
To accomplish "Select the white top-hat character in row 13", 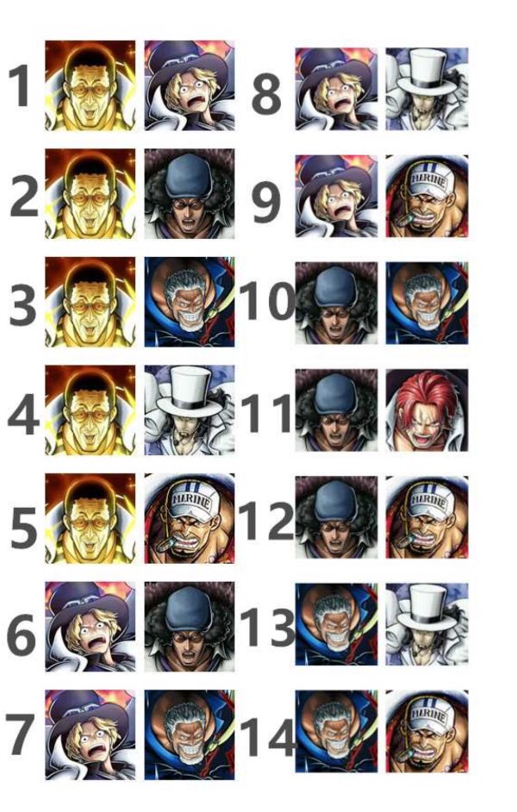I will click(427, 625).
